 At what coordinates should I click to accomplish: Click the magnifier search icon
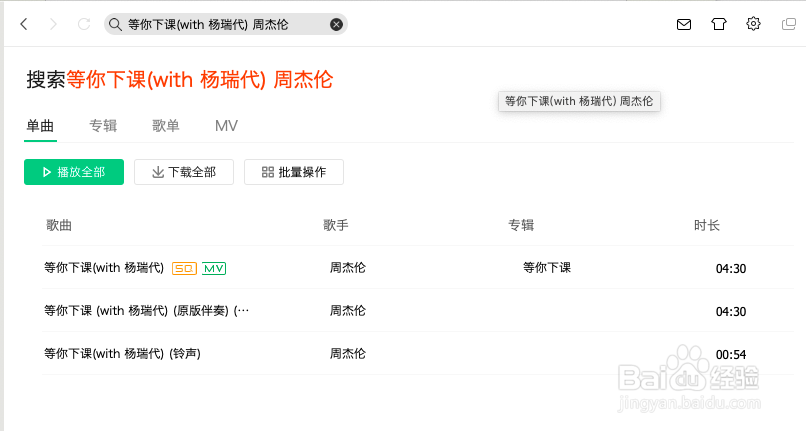[x=115, y=25]
